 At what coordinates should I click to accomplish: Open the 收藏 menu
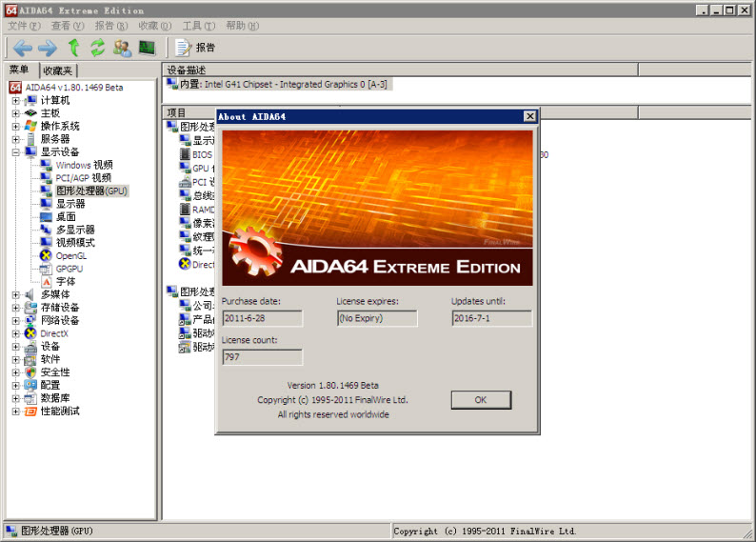coord(155,26)
